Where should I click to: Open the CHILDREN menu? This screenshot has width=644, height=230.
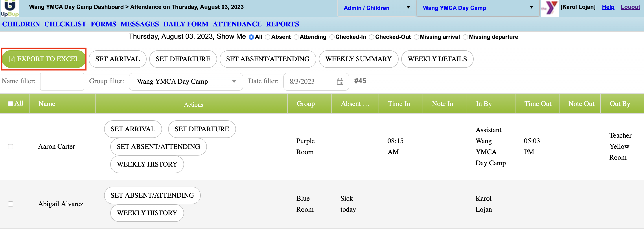[x=21, y=24]
